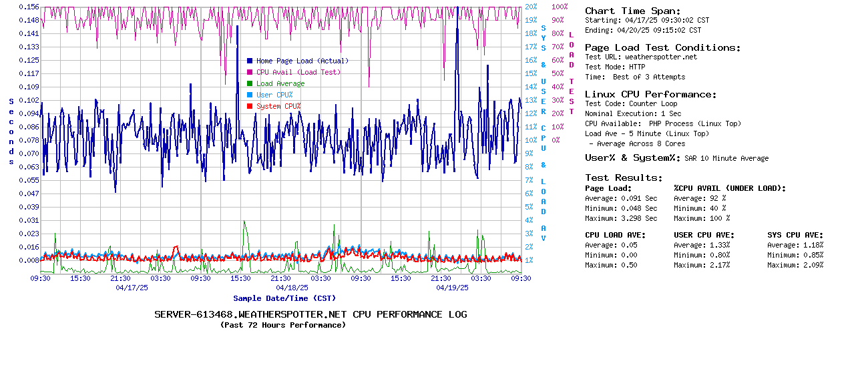
Task: Click the CPU PERFORMANCE LOG chart title
Action: click(x=310, y=314)
